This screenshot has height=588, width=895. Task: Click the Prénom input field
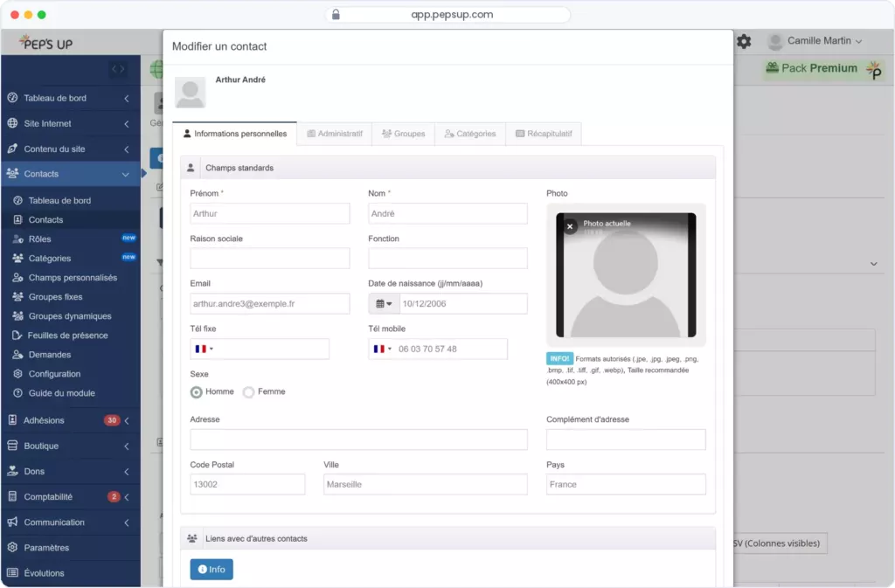(269, 213)
